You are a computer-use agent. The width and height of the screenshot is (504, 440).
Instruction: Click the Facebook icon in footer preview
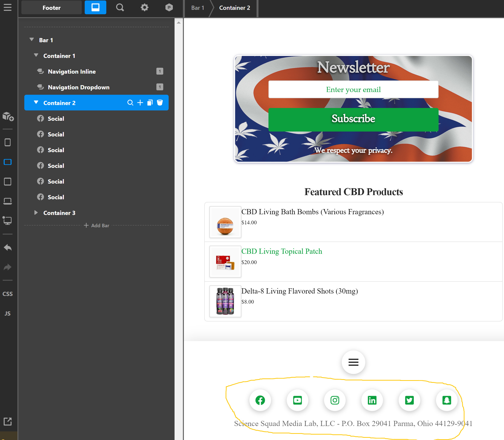click(x=260, y=400)
